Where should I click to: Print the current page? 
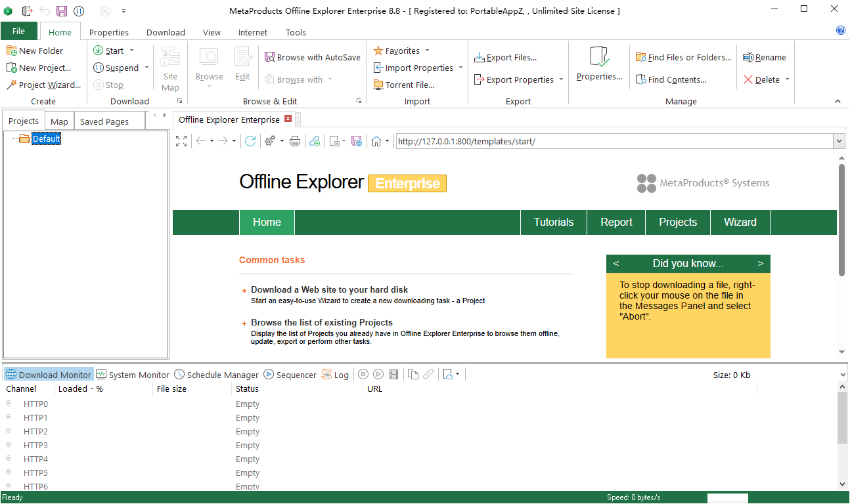294,140
